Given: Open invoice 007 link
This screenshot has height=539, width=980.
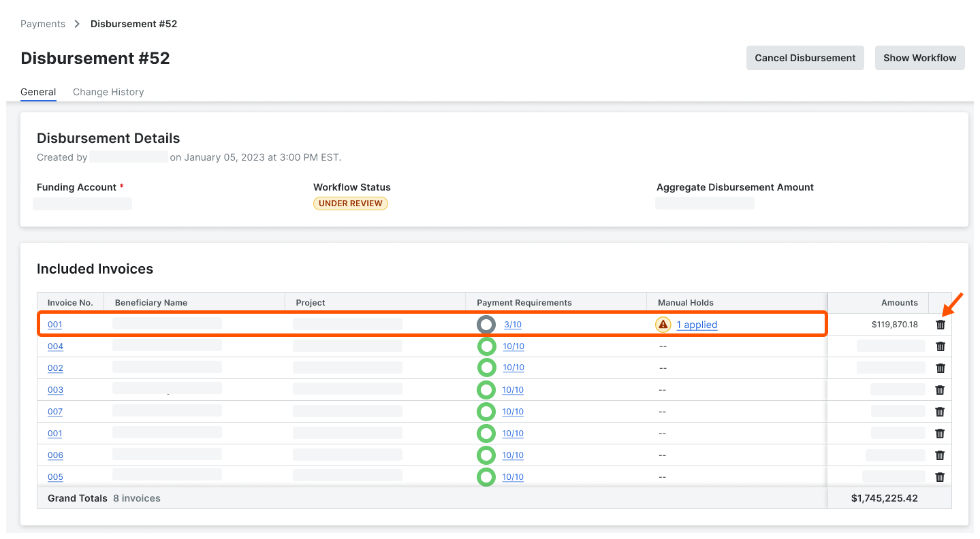Looking at the screenshot, I should 55,412.
